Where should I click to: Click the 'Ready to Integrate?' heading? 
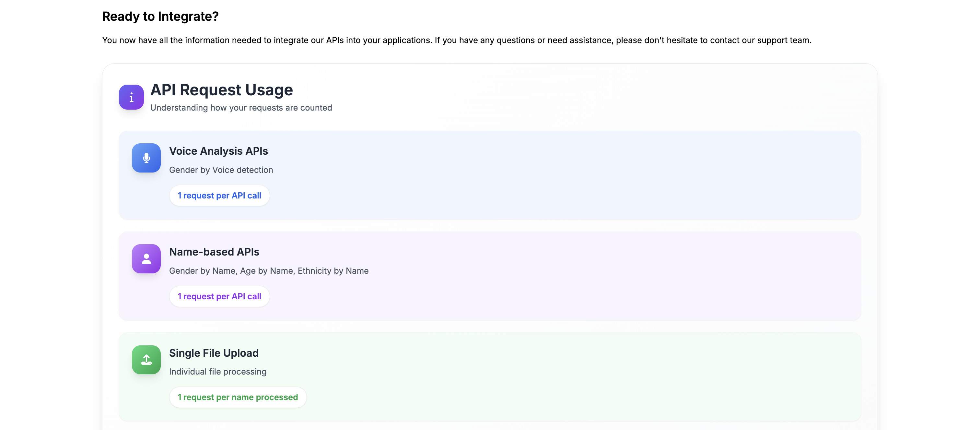(160, 16)
